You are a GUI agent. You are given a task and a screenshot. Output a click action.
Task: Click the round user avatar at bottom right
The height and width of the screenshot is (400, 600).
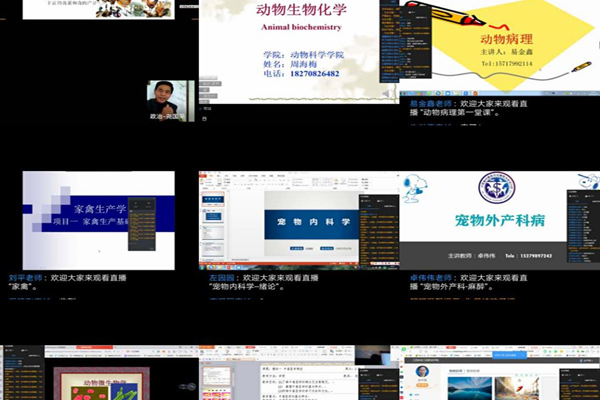422,372
